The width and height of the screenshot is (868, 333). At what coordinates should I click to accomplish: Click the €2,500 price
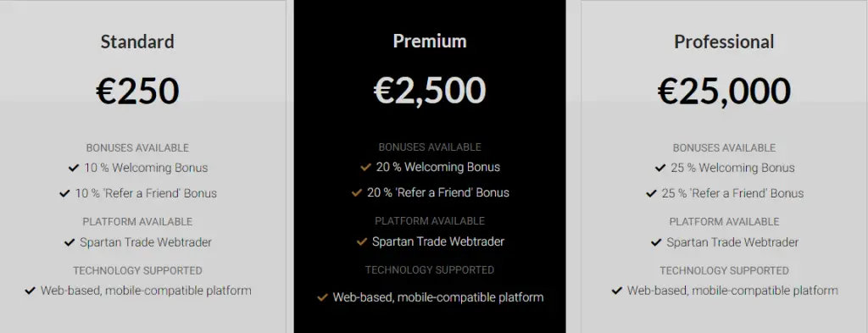[x=430, y=90]
